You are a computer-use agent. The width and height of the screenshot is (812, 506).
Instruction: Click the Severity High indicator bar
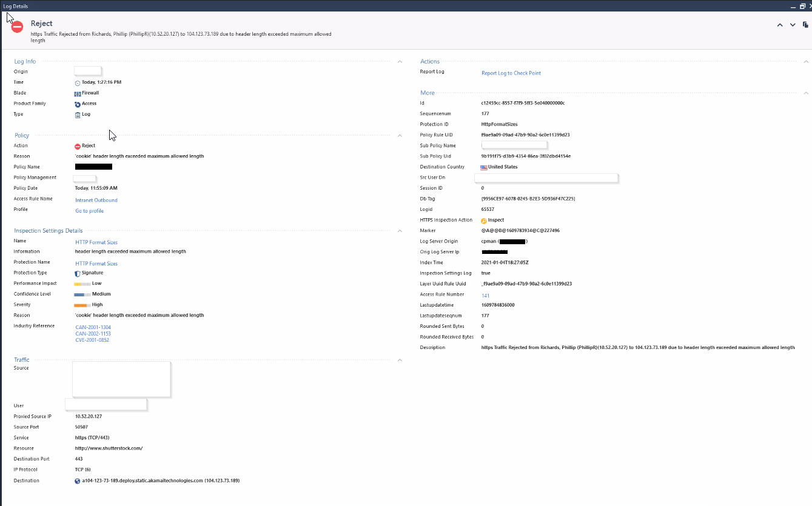[x=82, y=305]
